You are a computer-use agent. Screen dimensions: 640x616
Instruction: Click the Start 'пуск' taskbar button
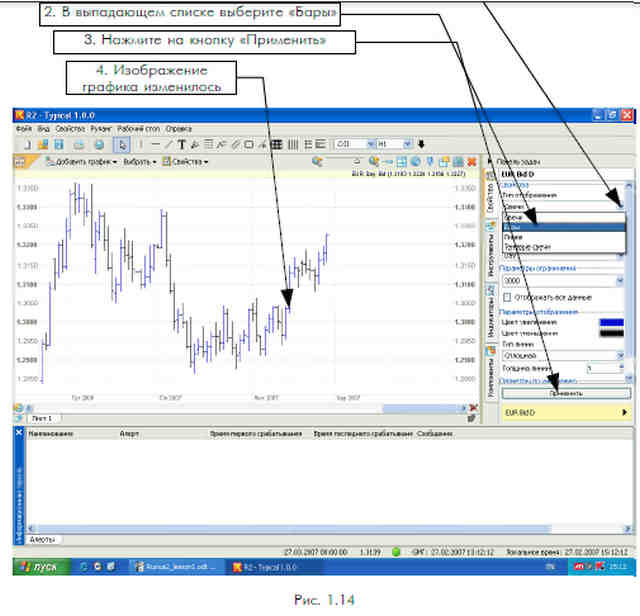point(41,567)
